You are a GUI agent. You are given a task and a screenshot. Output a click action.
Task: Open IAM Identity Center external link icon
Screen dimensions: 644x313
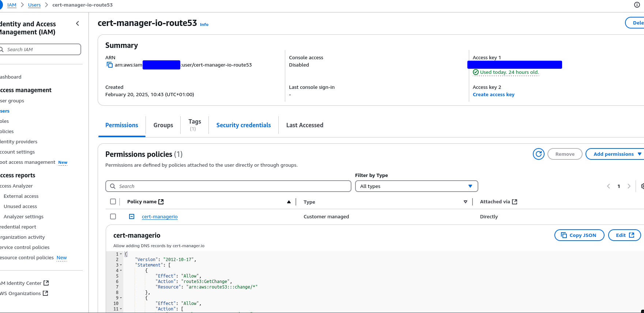point(46,283)
